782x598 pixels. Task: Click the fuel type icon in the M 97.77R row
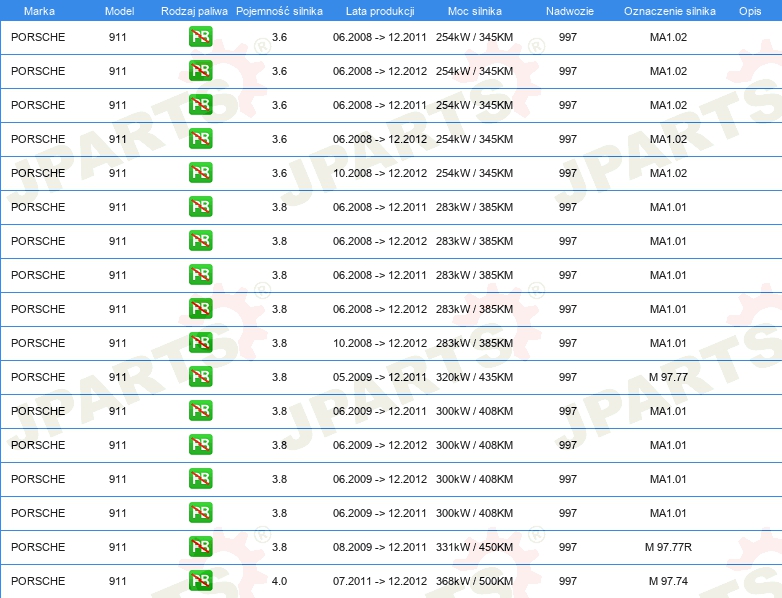coord(200,547)
